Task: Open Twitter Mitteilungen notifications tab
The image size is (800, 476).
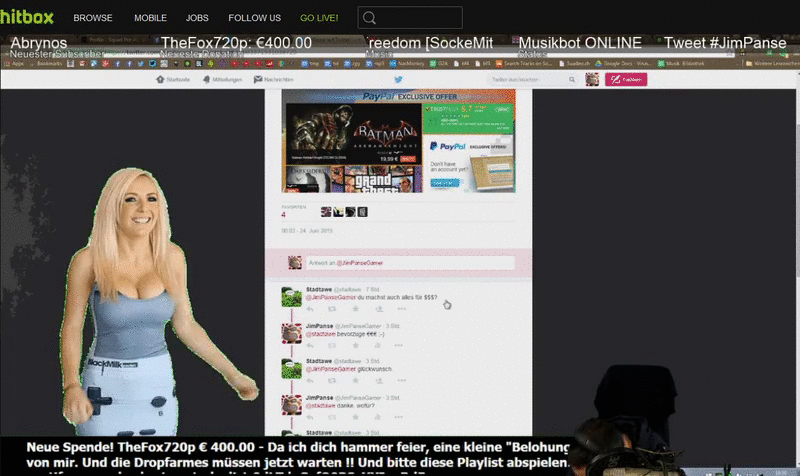Action: [x=222, y=80]
